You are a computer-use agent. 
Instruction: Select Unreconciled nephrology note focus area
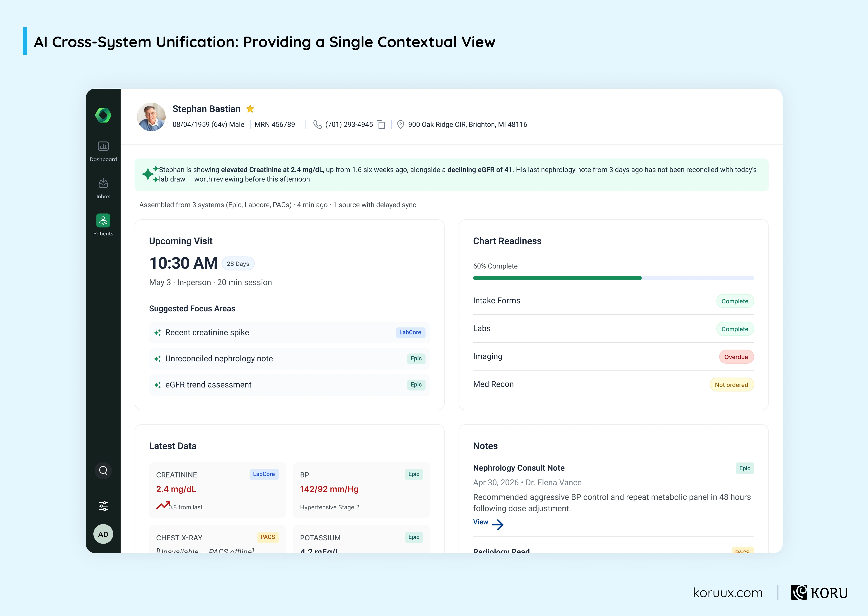(289, 359)
